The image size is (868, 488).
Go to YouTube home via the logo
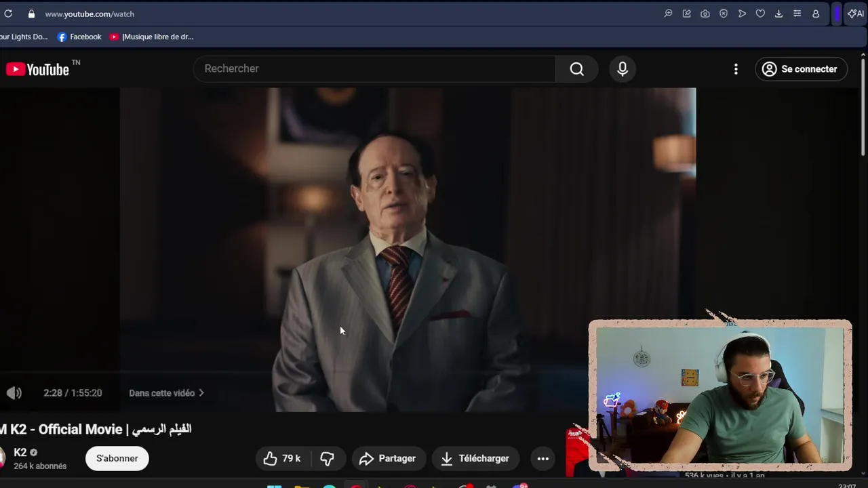38,69
